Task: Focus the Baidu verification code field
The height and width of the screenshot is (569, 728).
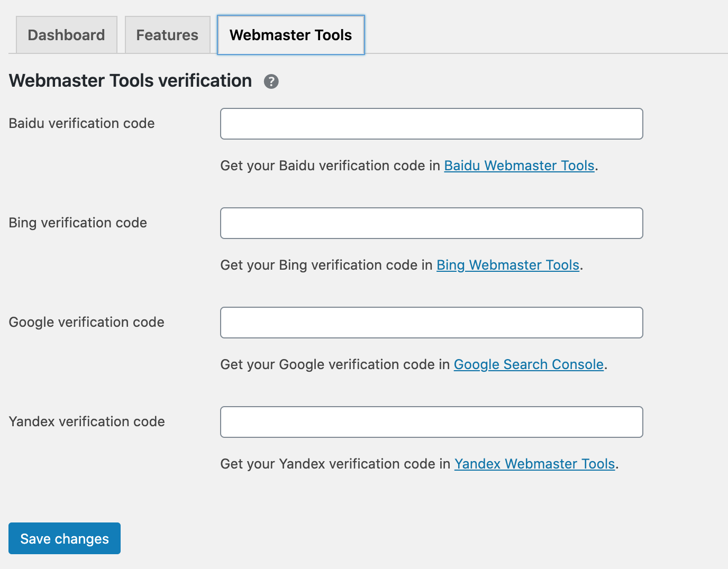Action: [431, 124]
